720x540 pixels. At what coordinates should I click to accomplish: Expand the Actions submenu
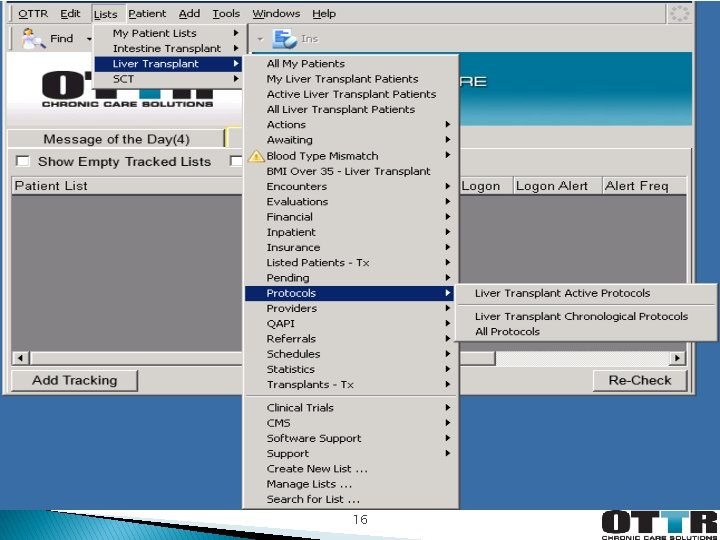click(350, 124)
